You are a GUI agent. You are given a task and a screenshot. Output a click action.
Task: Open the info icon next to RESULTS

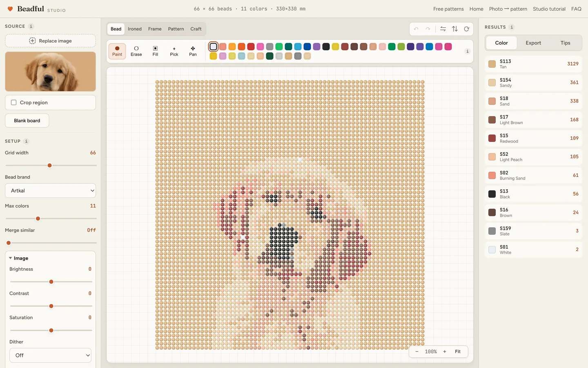click(x=512, y=27)
